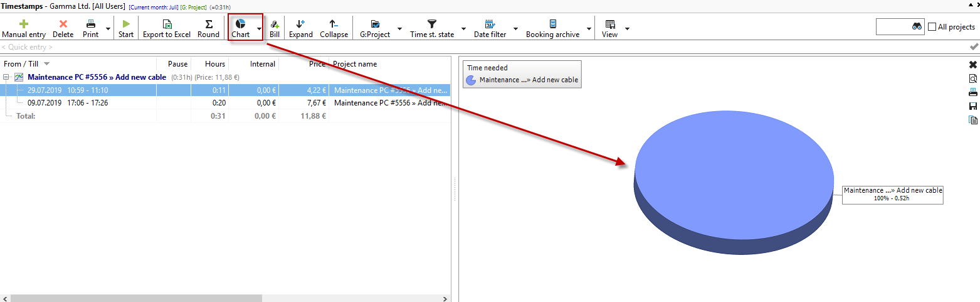Image resolution: width=980 pixels, height=302 pixels.
Task: Click the Collapse toolbar button
Action: point(334,28)
